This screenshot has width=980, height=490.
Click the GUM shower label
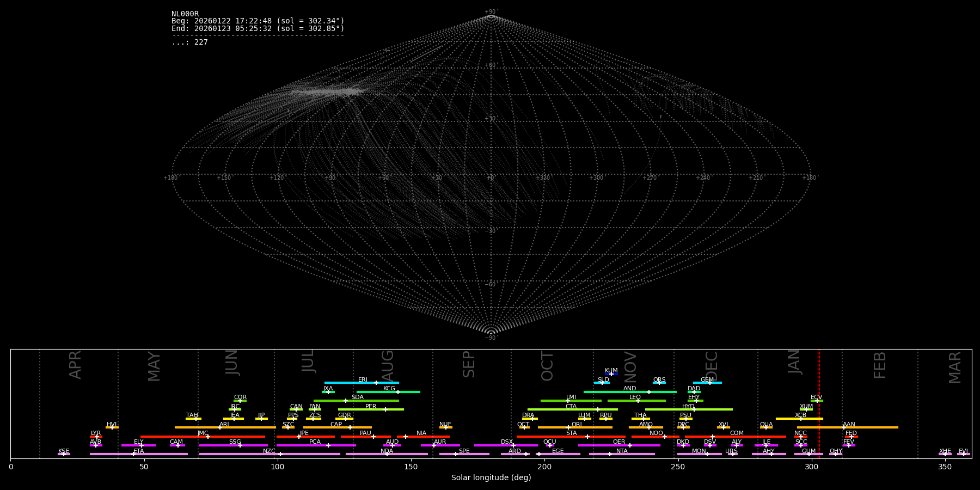(x=808, y=451)
